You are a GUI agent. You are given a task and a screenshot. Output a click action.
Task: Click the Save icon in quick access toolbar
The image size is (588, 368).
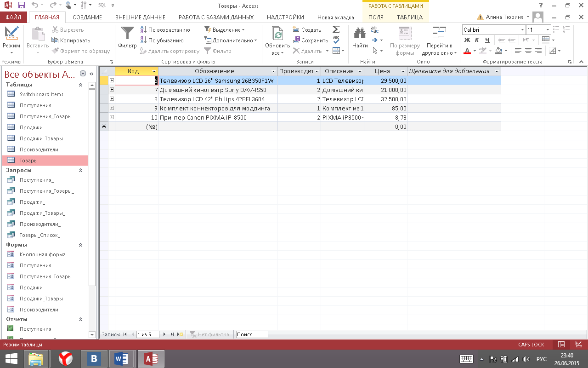click(22, 6)
